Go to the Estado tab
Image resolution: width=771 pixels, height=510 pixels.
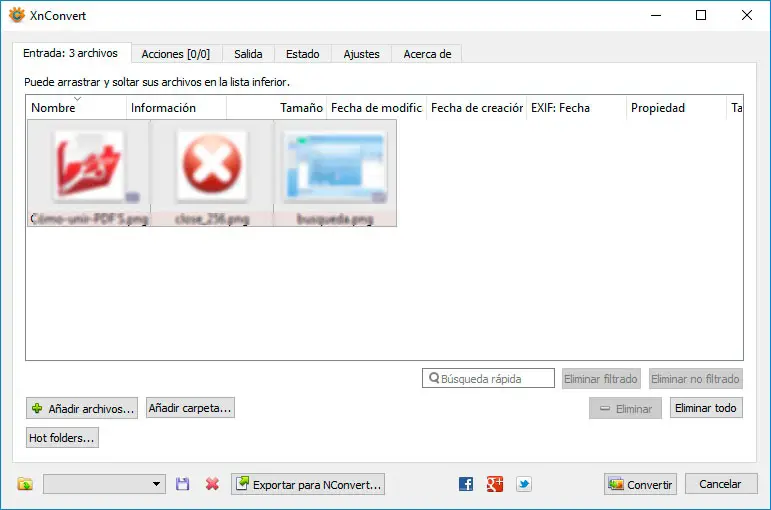point(302,54)
